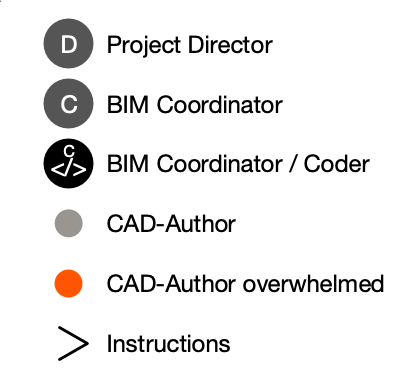Viewport: 415px width, 380px height.
Task: Select the gray CAD-Author dot
Action: tap(68, 223)
